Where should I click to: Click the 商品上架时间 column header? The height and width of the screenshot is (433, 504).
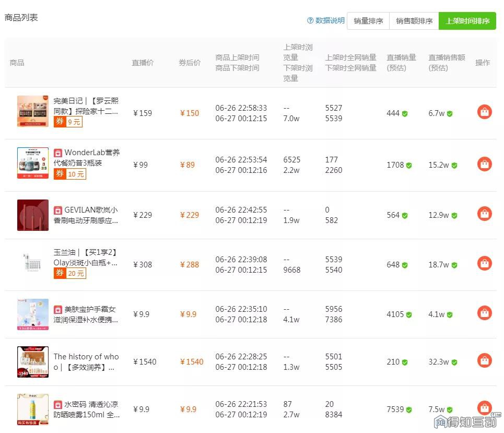point(237,57)
